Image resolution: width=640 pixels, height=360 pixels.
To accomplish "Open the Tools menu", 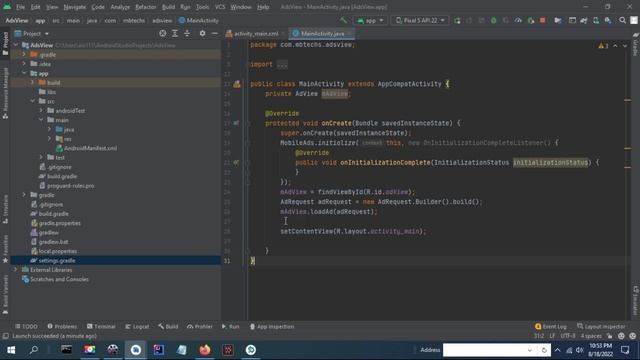I will point(202,7).
